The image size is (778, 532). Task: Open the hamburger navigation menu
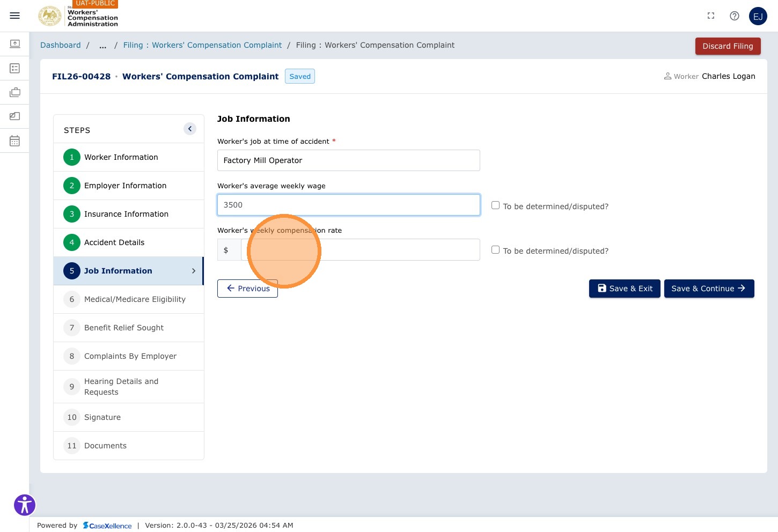15,16
